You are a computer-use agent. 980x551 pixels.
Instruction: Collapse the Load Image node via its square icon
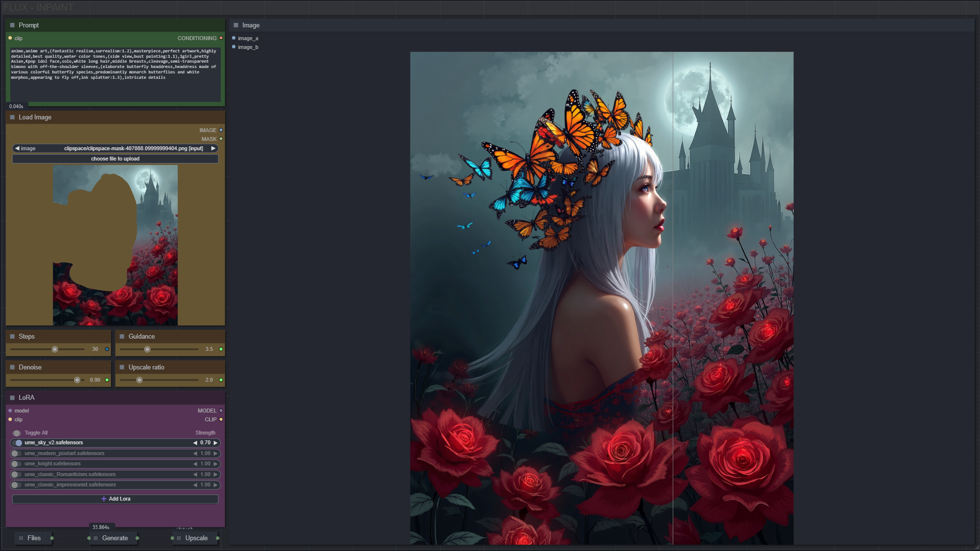[12, 117]
